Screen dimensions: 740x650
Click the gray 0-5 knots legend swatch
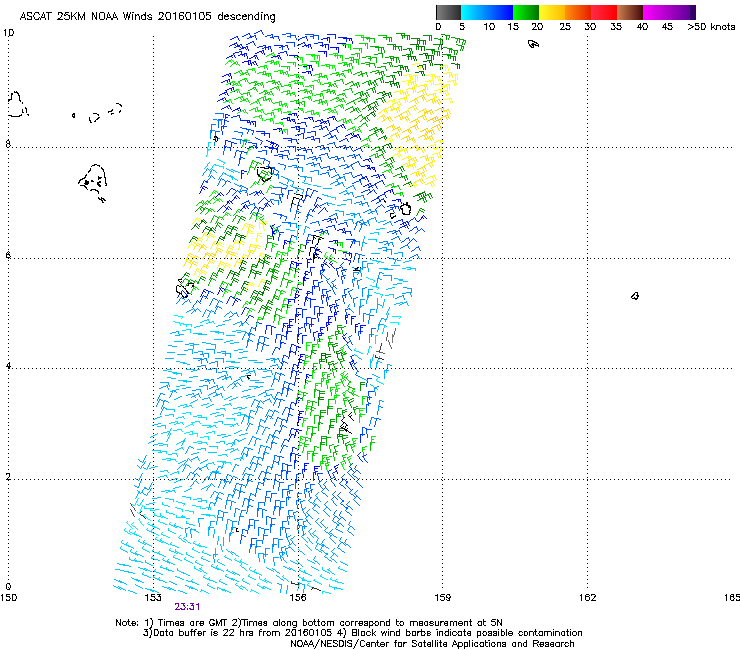point(448,12)
